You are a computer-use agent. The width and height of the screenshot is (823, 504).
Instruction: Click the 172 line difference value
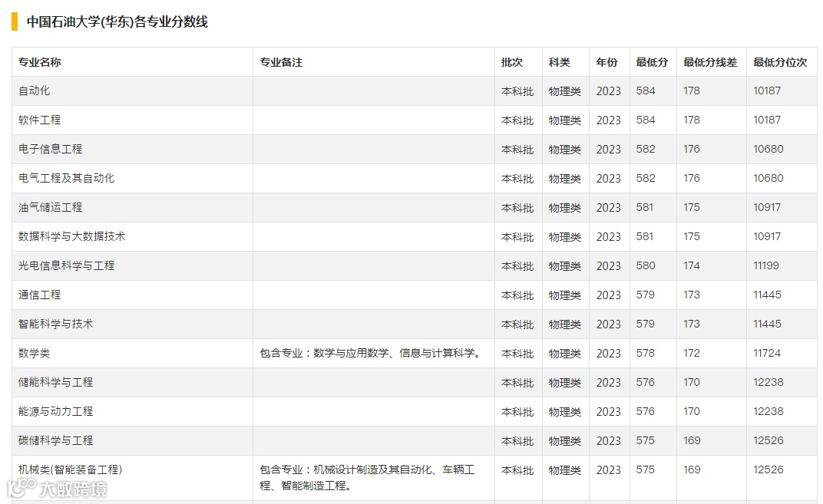tap(692, 353)
